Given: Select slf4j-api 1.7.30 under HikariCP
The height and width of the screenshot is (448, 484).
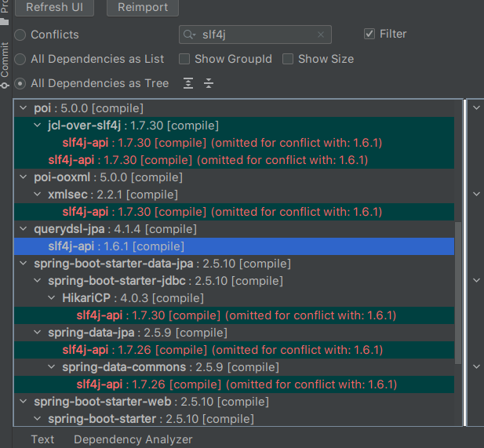Looking at the screenshot, I should [234, 315].
